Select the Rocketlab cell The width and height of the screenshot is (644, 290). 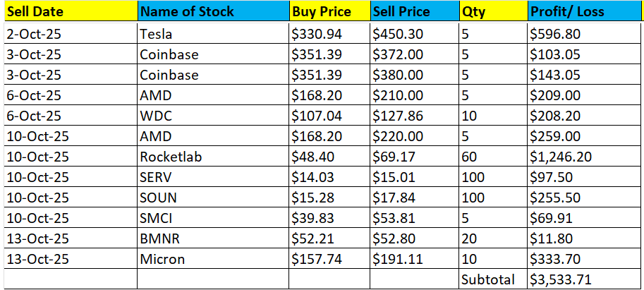[213, 157]
